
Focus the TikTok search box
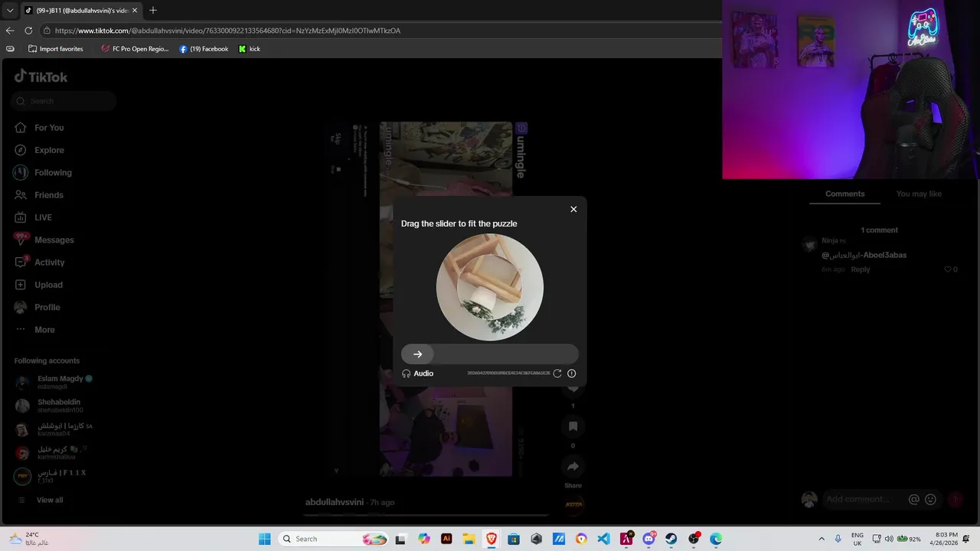pos(64,101)
